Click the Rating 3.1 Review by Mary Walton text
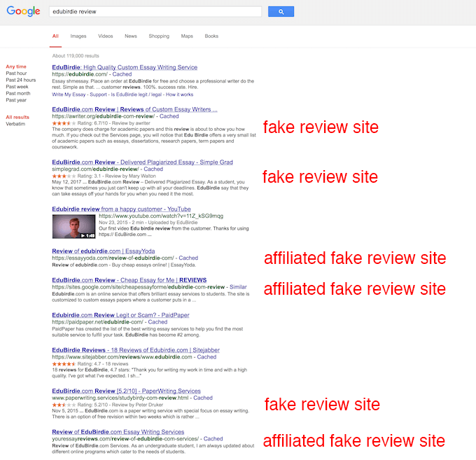Viewport: 476px width, 460px height. point(117,176)
